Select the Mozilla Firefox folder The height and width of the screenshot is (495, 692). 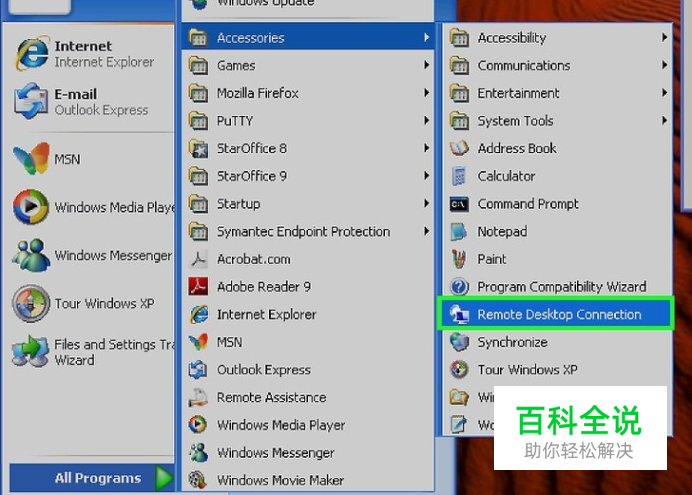[308, 93]
